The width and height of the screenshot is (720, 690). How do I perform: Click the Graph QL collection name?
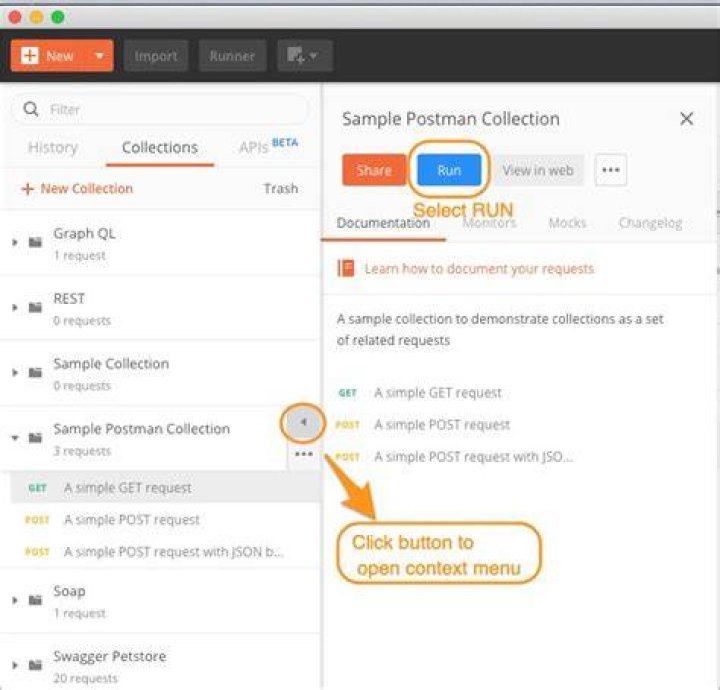(x=84, y=233)
